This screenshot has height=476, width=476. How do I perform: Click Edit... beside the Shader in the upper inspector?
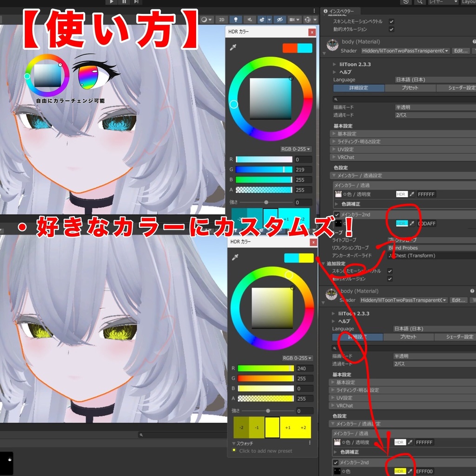pos(461,51)
